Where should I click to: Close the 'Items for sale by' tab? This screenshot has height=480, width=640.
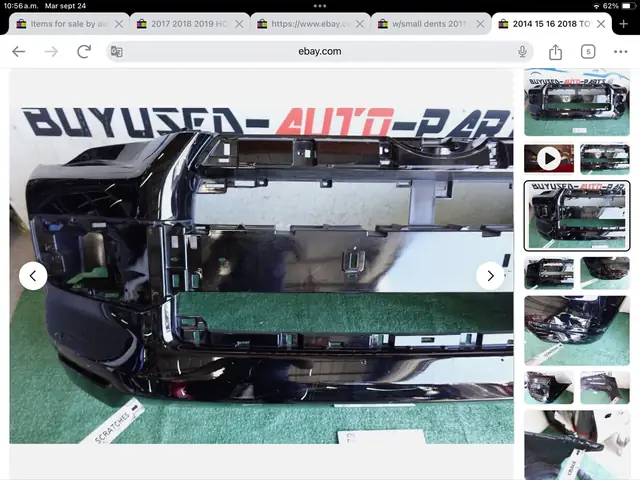[119, 24]
